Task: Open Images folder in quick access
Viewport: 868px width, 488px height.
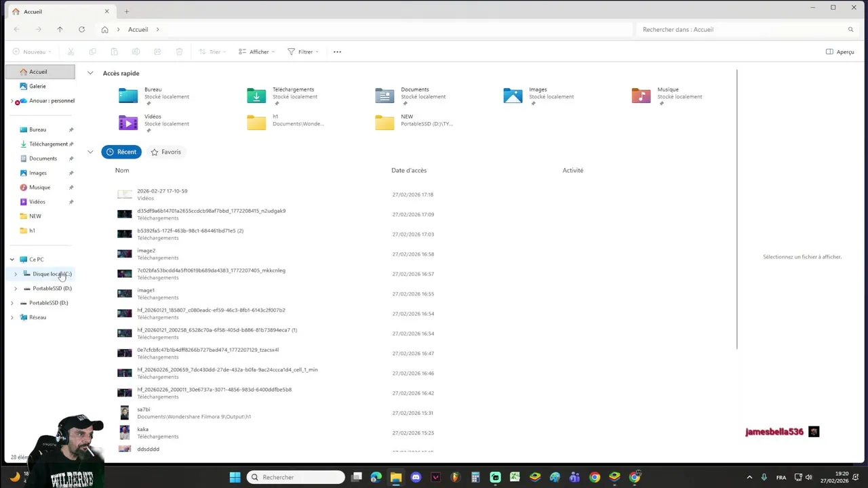Action: tap(539, 96)
